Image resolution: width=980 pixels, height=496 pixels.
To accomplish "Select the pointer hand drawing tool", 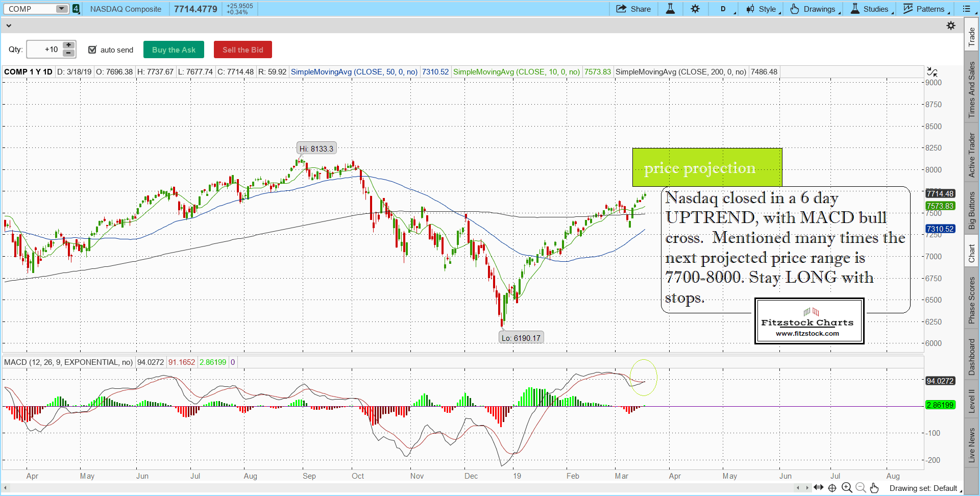I will [x=874, y=488].
